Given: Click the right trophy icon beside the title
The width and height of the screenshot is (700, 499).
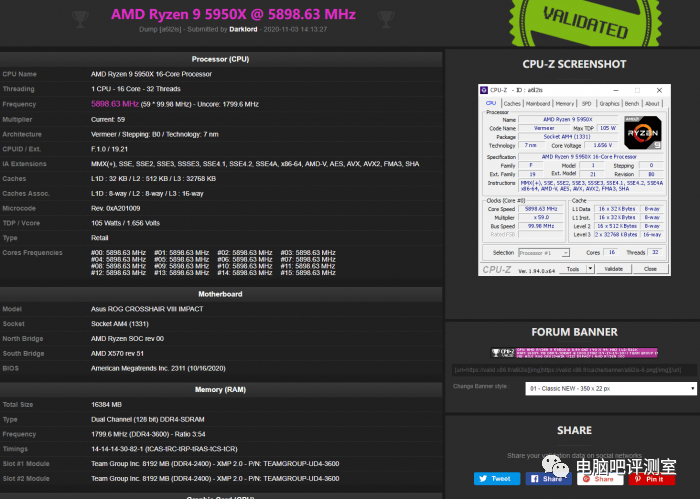Looking at the screenshot, I should tap(386, 19).
